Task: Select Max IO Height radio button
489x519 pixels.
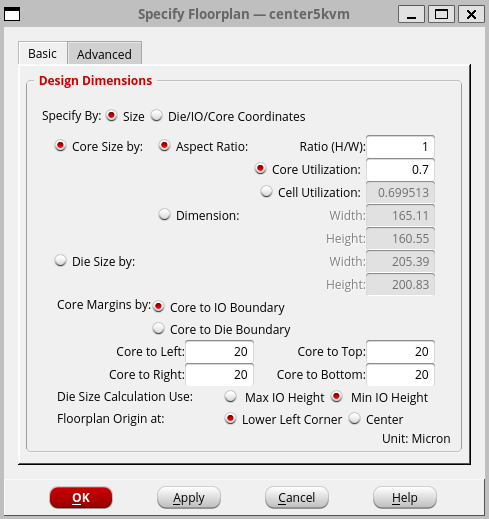Action: tap(230, 397)
